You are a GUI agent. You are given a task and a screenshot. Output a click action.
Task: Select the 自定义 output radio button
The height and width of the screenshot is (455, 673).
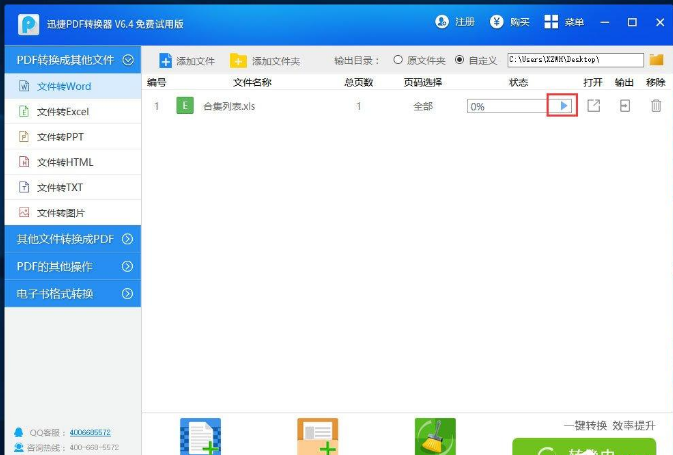[x=460, y=60]
